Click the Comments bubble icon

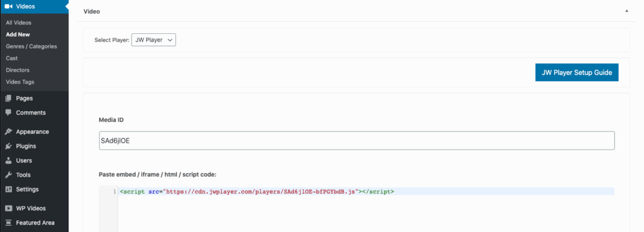coord(8,113)
